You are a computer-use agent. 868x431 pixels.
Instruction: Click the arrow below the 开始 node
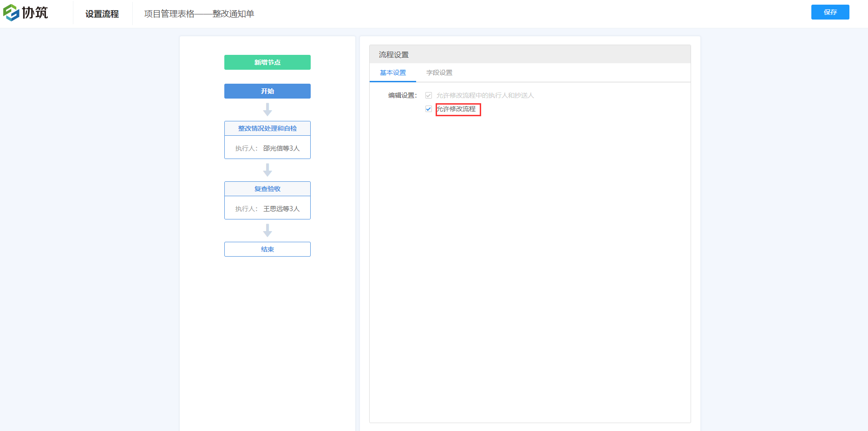(268, 110)
